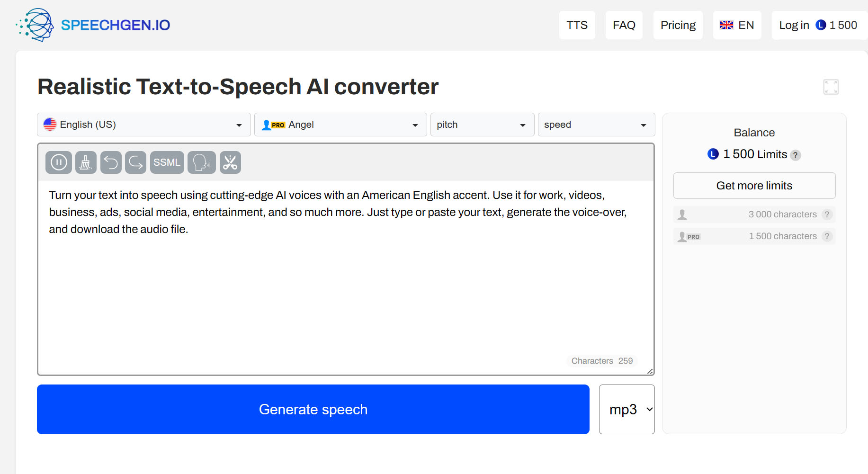Image resolution: width=868 pixels, height=474 pixels.
Task: Open the pronunciation tool icon
Action: 201,162
